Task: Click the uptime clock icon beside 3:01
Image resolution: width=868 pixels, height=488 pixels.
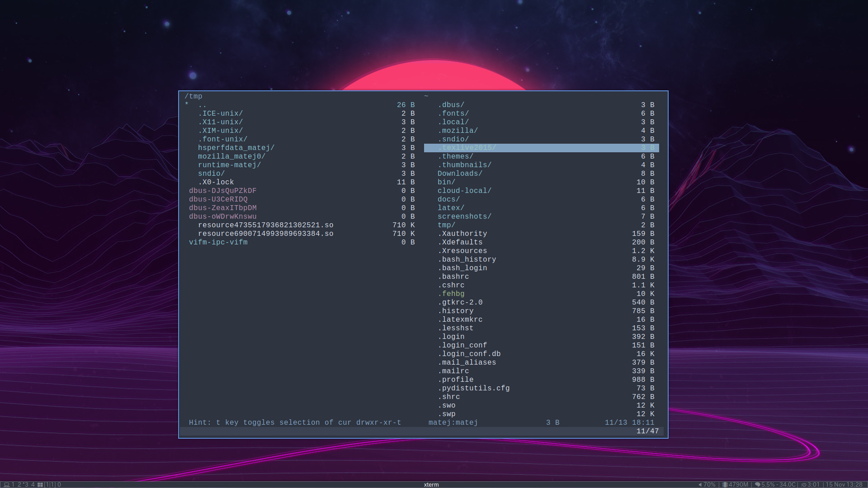Action: click(x=804, y=484)
